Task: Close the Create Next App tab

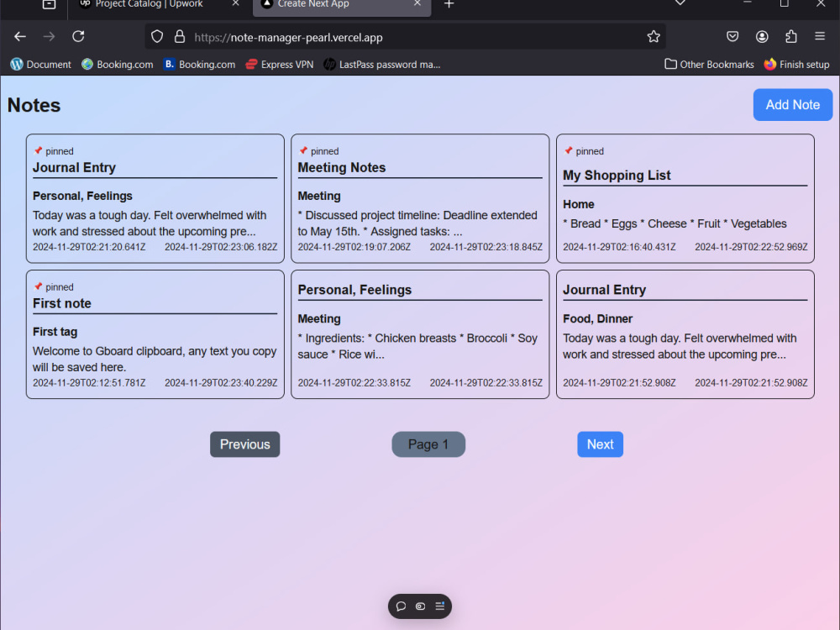Action: (x=417, y=3)
